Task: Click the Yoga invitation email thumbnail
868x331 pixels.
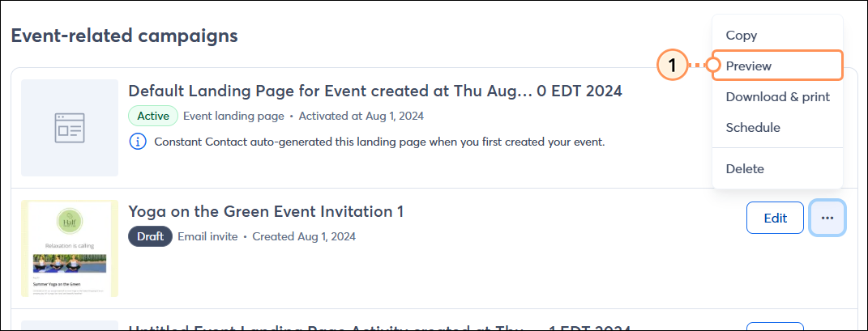Action: click(x=70, y=248)
